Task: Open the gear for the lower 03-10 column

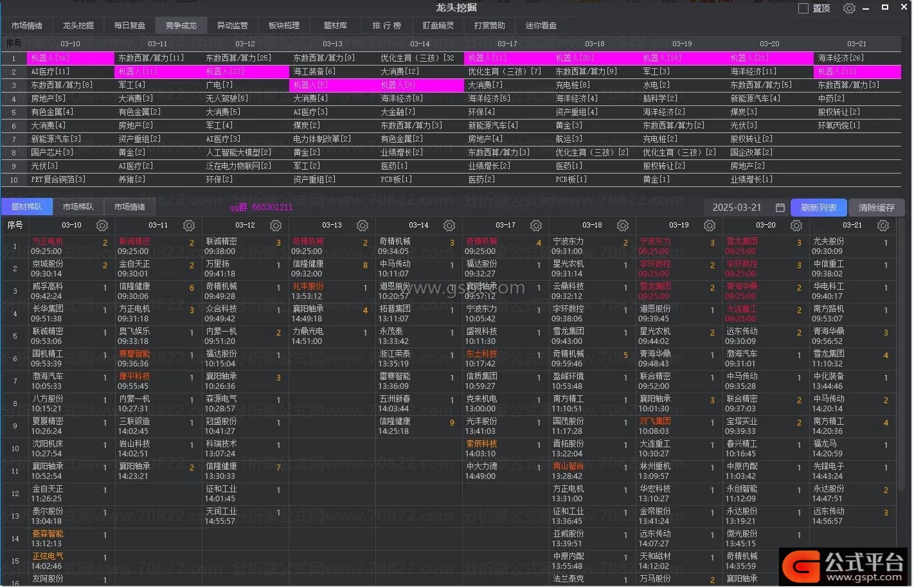Action: [102, 226]
